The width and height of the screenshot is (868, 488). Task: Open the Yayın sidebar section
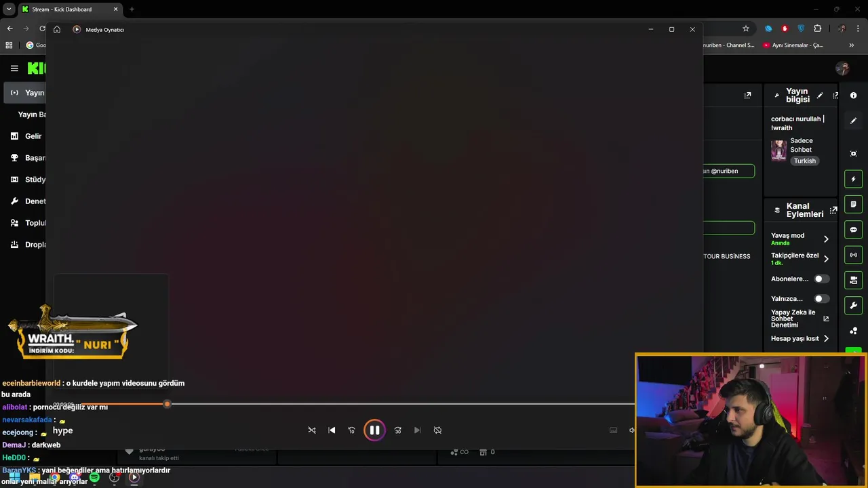coord(24,93)
